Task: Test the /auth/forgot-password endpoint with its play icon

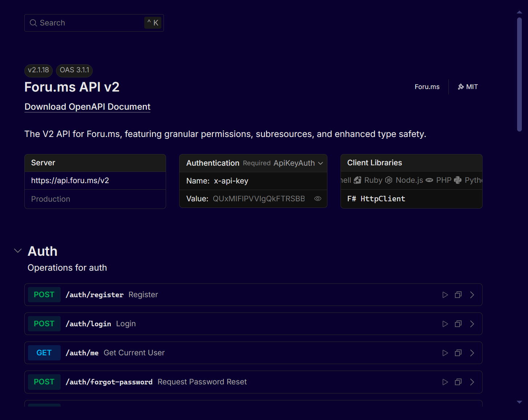Action: 445,382
